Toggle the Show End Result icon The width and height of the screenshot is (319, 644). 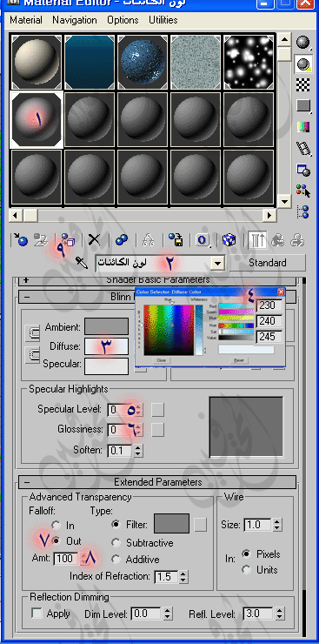click(x=257, y=240)
